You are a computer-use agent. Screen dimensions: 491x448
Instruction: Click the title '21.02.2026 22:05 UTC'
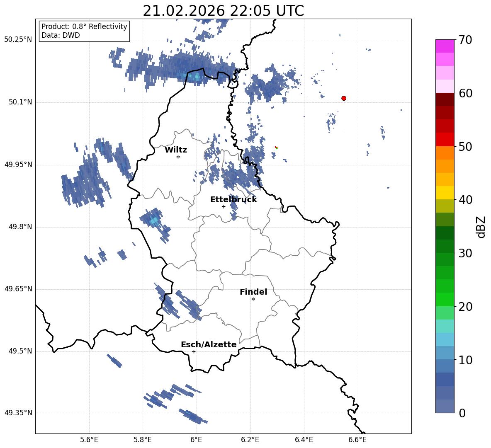pos(223,11)
